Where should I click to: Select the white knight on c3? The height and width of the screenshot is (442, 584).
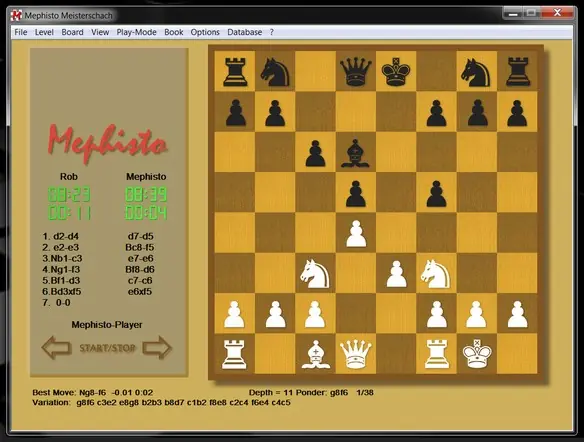(x=315, y=274)
